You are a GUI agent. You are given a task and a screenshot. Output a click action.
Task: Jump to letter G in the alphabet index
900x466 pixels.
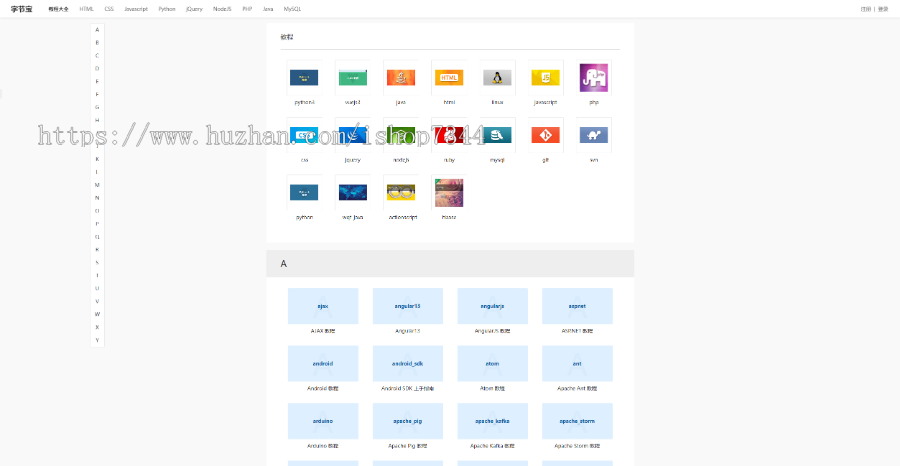97,107
